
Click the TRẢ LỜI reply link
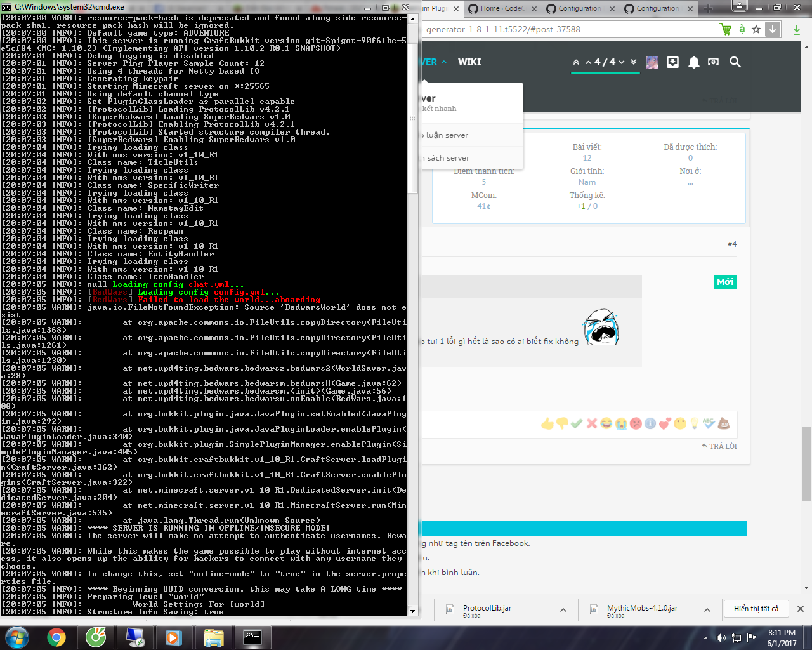coord(719,446)
